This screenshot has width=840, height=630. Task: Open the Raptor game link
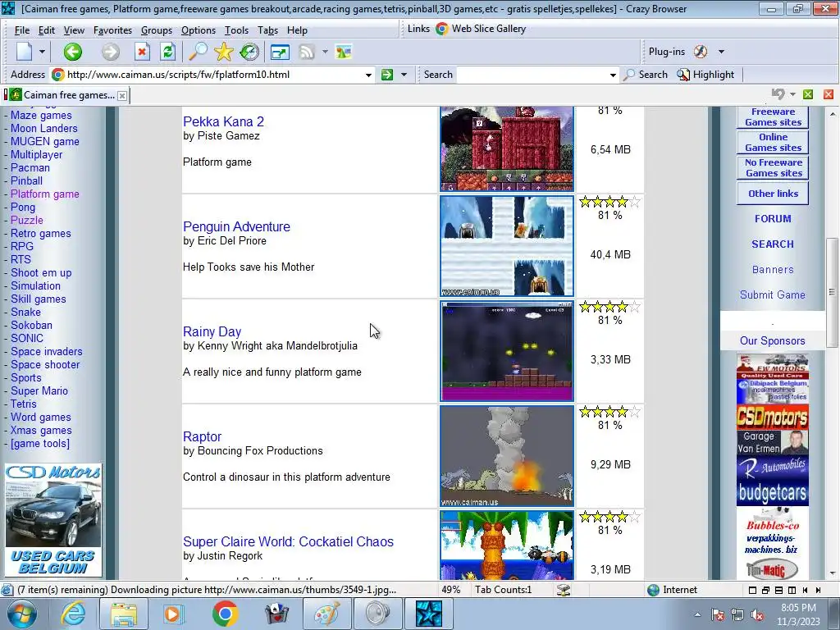(x=202, y=436)
